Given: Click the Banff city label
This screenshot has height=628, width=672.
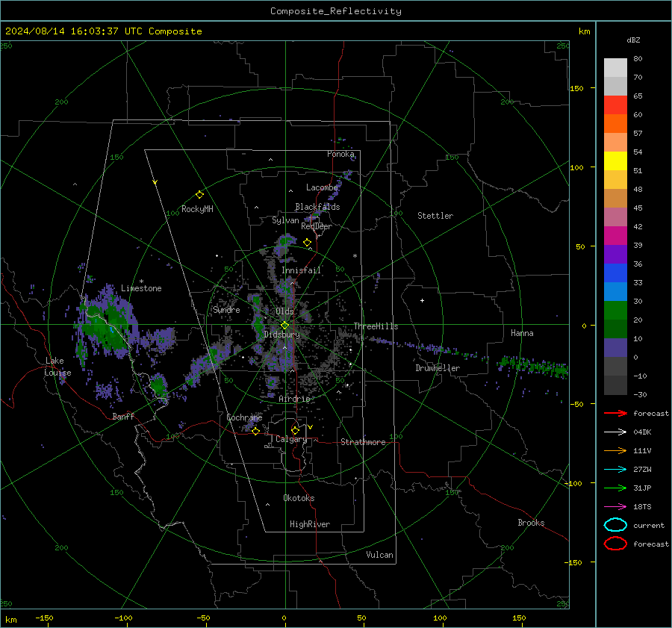Looking at the screenshot, I should click(x=123, y=417).
